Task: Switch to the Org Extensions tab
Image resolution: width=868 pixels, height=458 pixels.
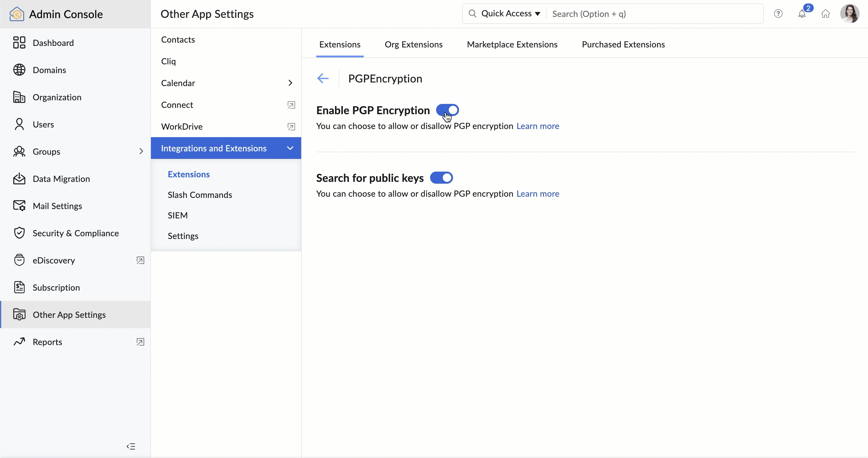Action: click(414, 44)
